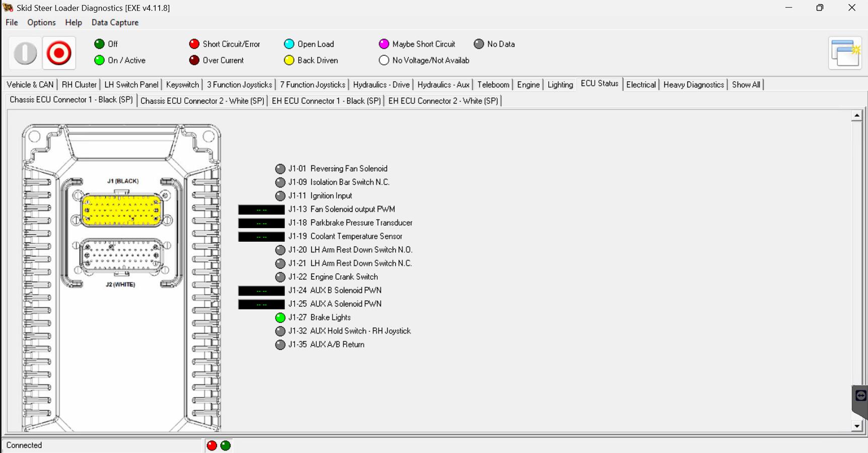Open the Electrical tab
This screenshot has height=453, width=868.
641,85
